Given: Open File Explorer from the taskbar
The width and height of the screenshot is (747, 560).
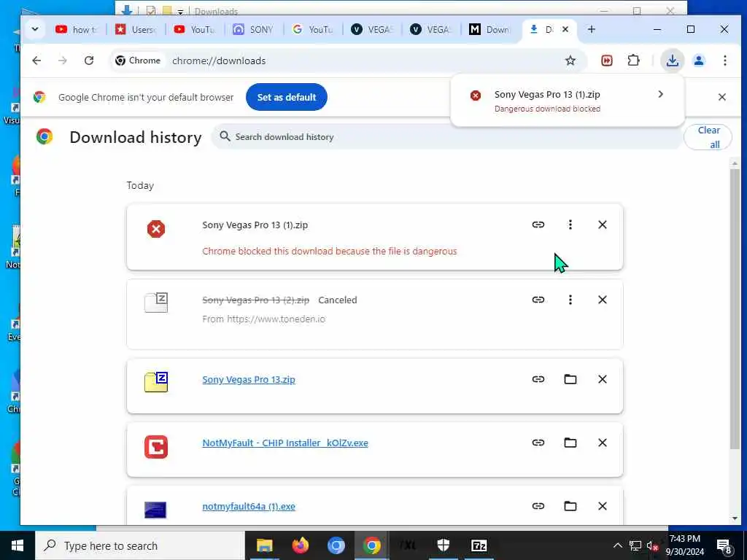Looking at the screenshot, I should [264, 545].
